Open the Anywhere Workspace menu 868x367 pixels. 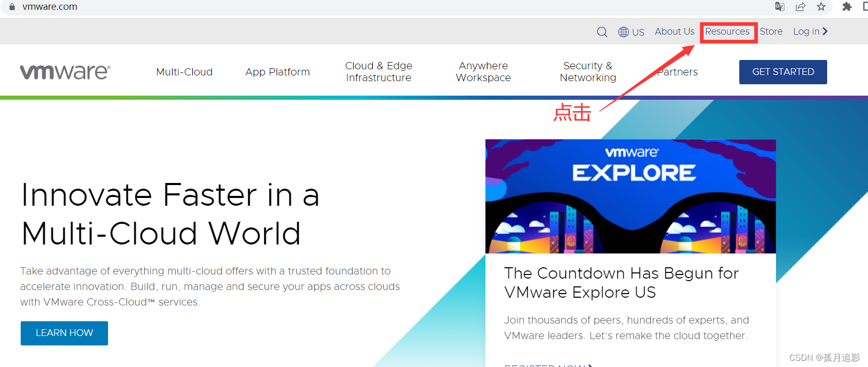coord(483,72)
